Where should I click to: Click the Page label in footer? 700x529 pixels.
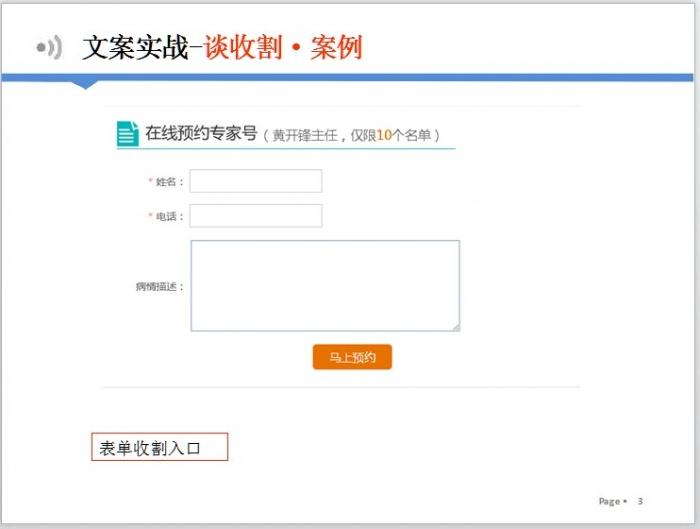(609, 501)
